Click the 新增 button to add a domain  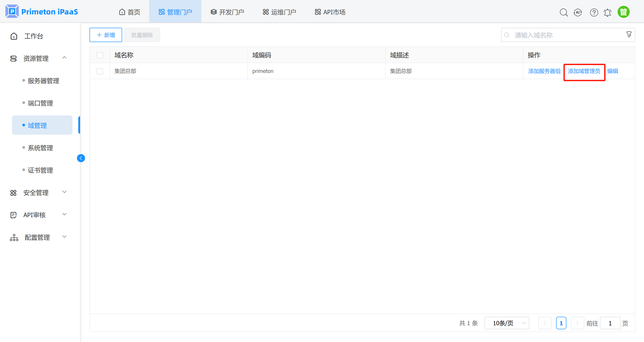point(106,35)
